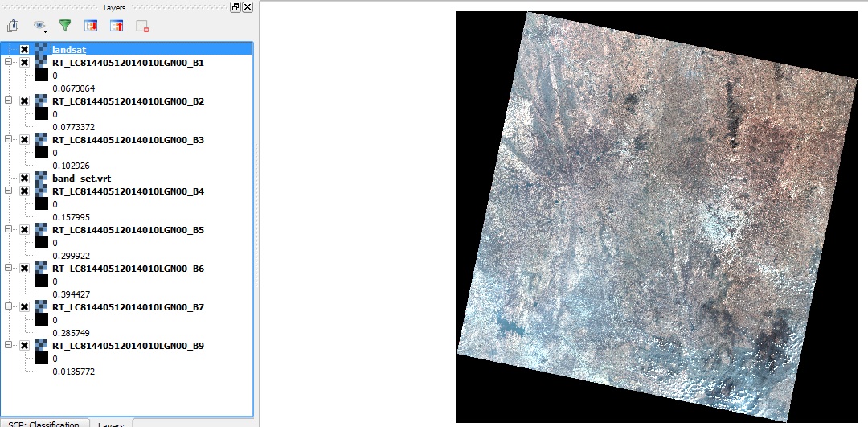
Task: Hide the RT_LC81440512014010LGN00_B5 layer via its checkbox
Action: 25,230
